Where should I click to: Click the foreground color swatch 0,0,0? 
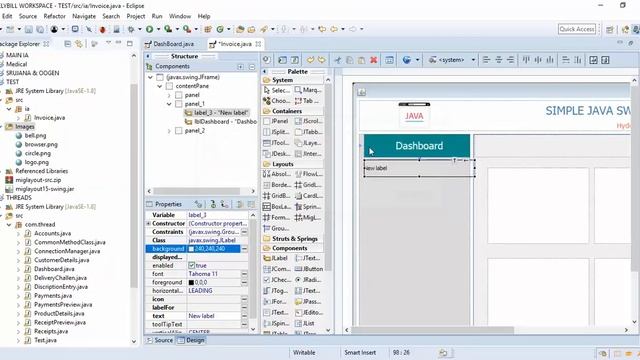point(191,282)
